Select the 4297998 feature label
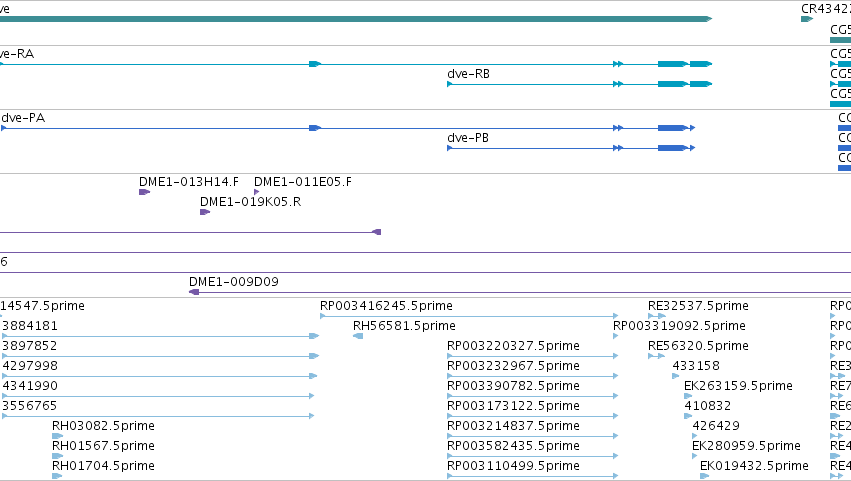Viewport: 851px width, 481px height. pos(30,366)
